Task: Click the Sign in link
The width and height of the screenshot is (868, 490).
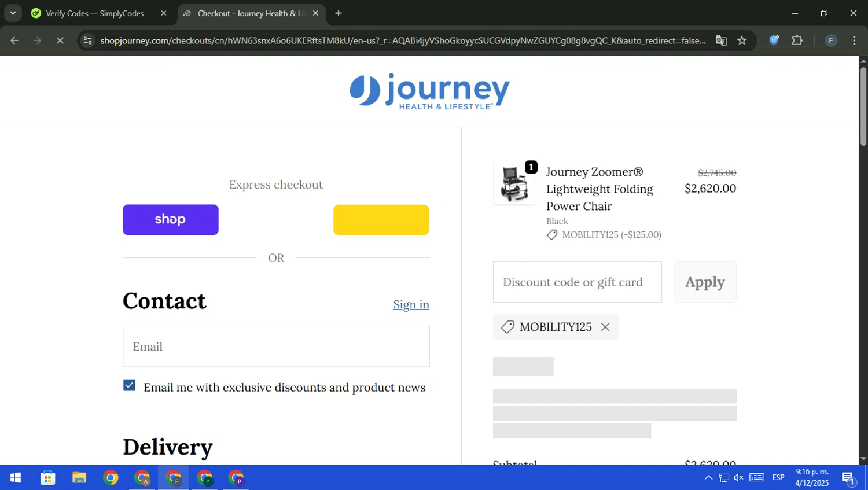Action: click(x=411, y=304)
